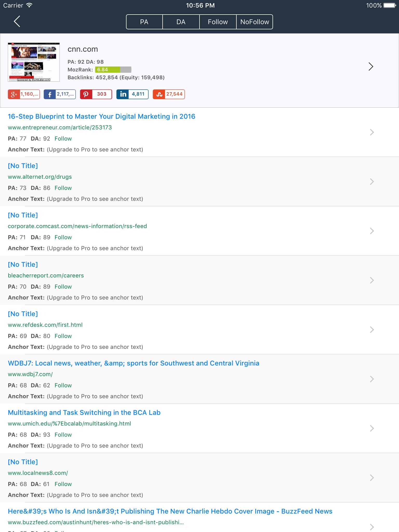399x532 pixels.
Task: Check the Wi-Fi status icon
Action: pyautogui.click(x=29, y=5)
